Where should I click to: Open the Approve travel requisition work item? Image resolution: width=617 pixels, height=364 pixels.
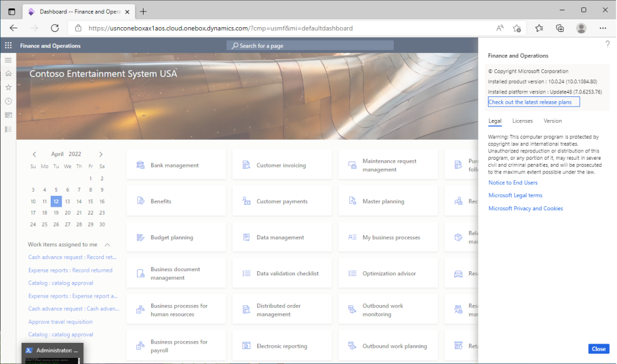(60, 322)
